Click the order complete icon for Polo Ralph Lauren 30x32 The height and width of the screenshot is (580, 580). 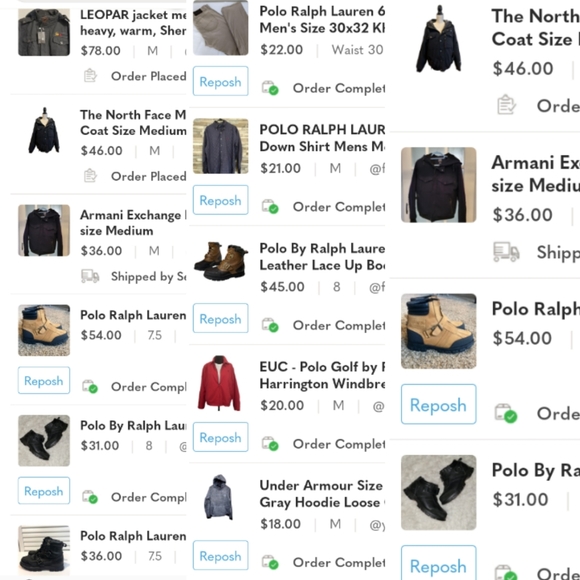[270, 88]
